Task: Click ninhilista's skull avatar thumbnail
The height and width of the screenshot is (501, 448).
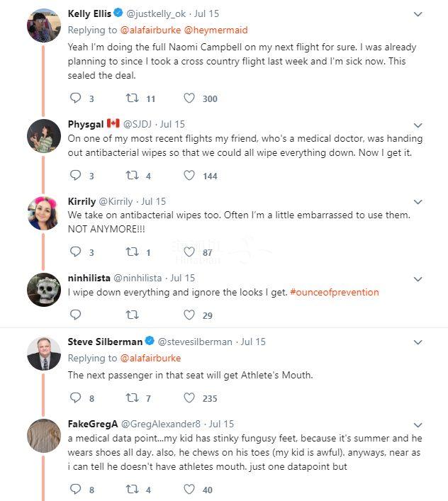Action: coord(44,291)
